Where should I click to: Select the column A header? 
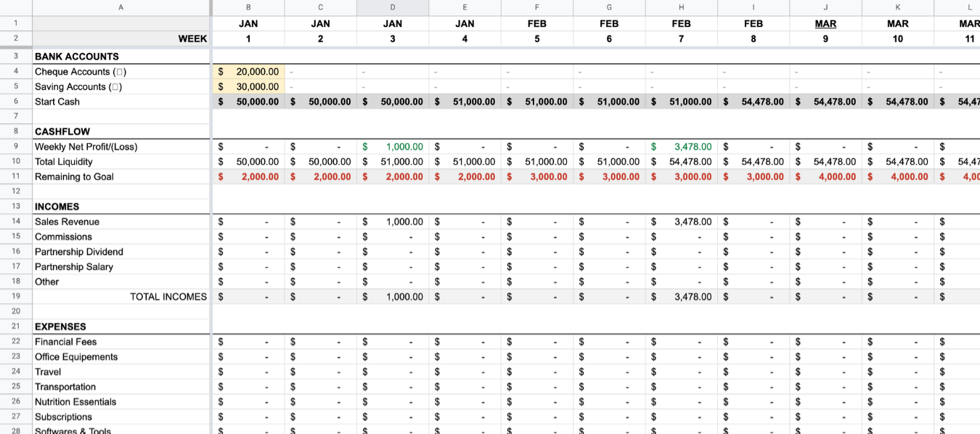[x=121, y=7]
